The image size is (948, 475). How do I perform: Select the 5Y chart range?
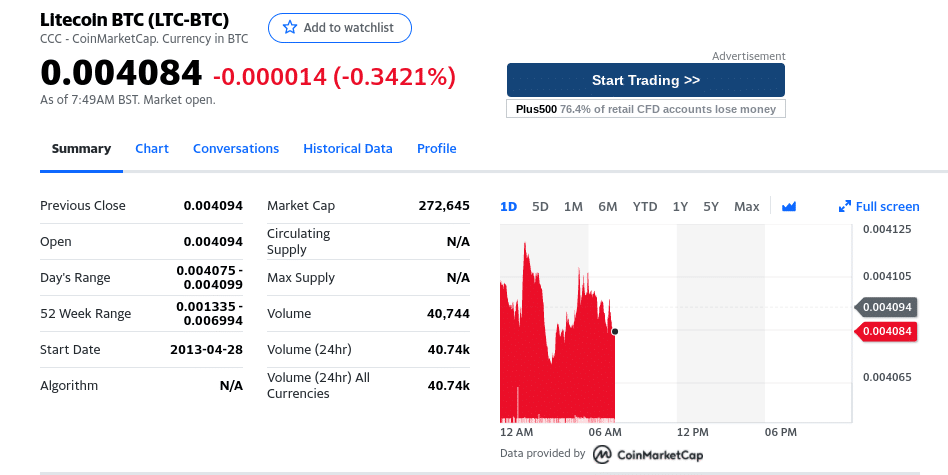click(x=711, y=207)
